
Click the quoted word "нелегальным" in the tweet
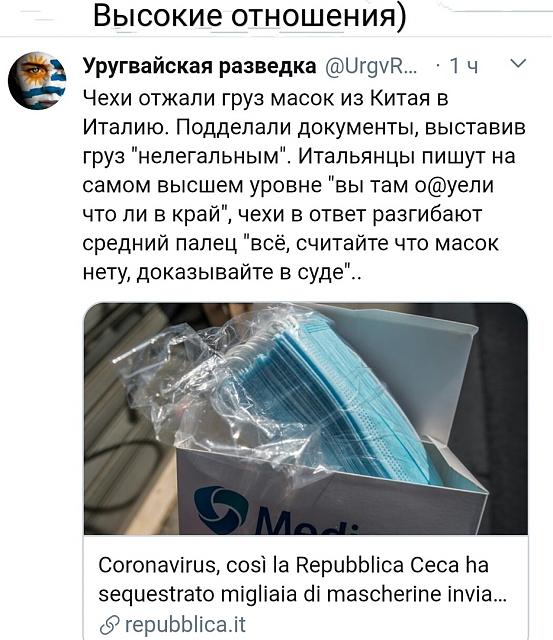[x=210, y=157]
